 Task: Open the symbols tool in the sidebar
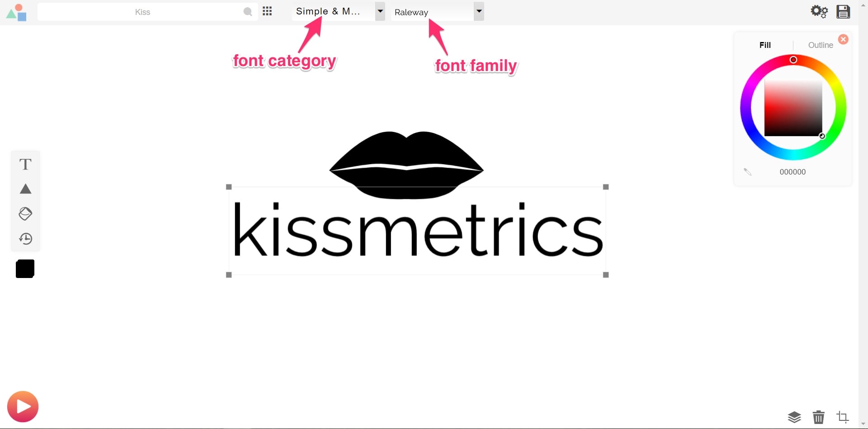25,214
